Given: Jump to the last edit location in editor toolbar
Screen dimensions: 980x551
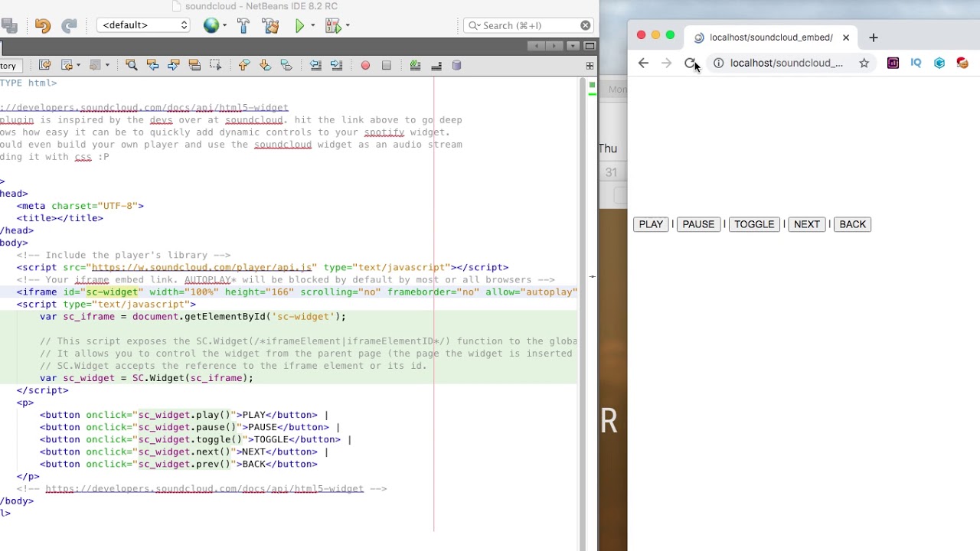Looking at the screenshot, I should (x=44, y=65).
